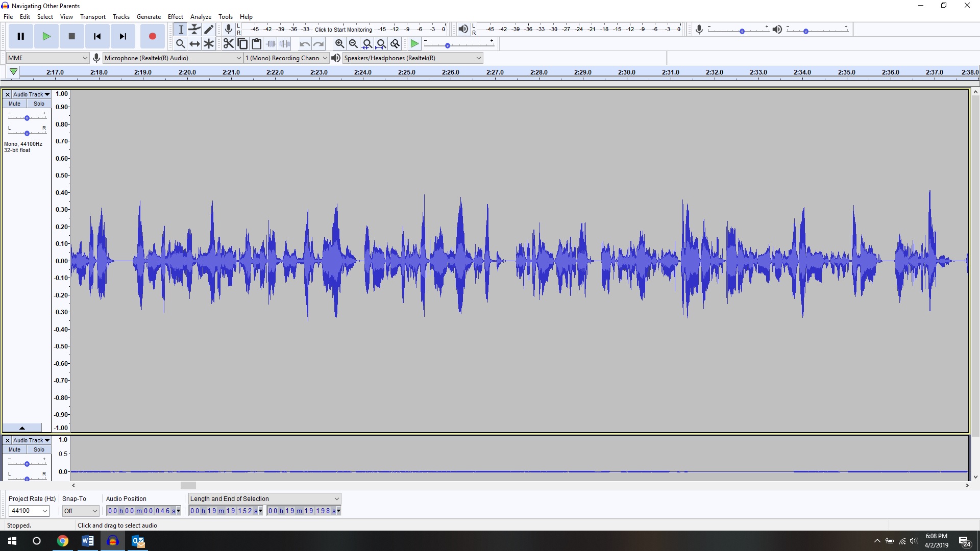Open the Tracks menu

(x=121, y=17)
